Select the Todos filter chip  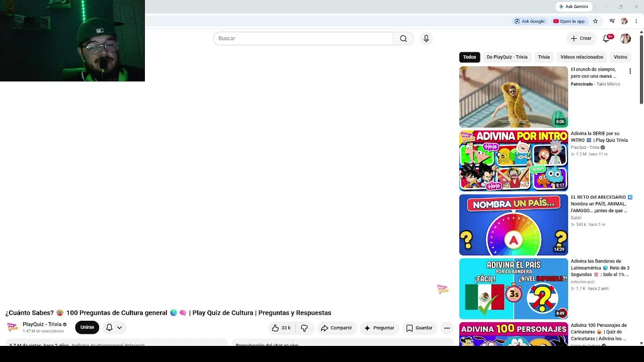tap(469, 57)
